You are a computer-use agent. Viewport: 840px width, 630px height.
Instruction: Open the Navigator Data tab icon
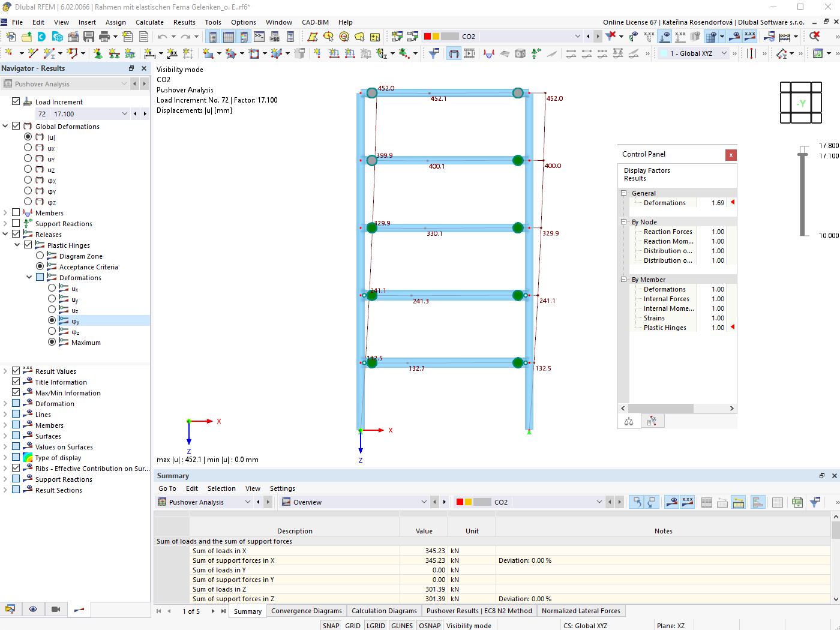click(10, 609)
